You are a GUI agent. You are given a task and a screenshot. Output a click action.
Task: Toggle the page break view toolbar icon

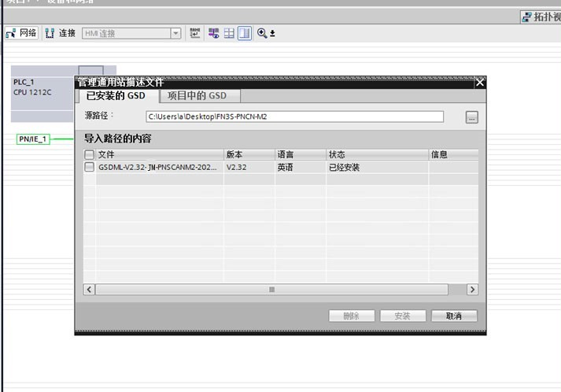click(244, 33)
